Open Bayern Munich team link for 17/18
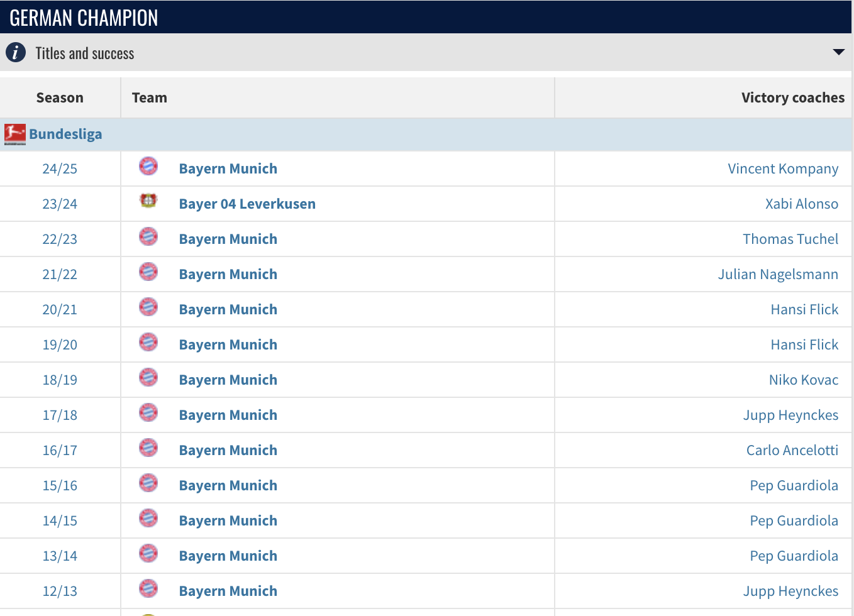The height and width of the screenshot is (616, 854). (228, 415)
